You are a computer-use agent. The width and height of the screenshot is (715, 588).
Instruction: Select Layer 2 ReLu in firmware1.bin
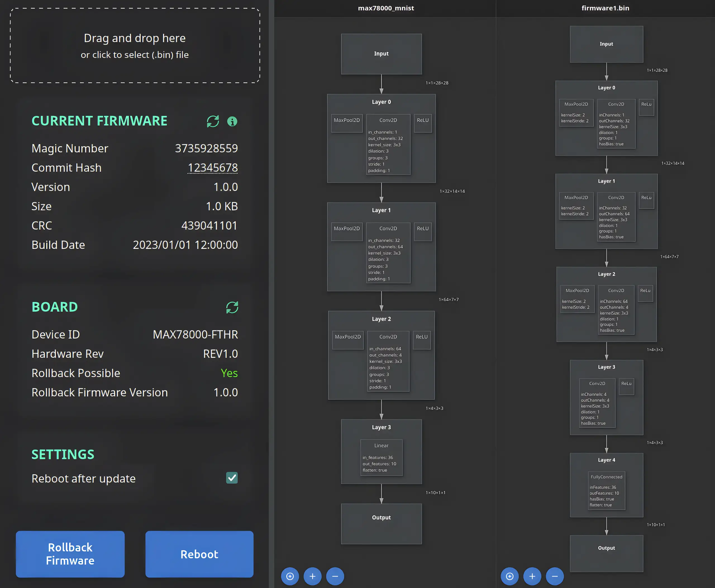tap(645, 293)
